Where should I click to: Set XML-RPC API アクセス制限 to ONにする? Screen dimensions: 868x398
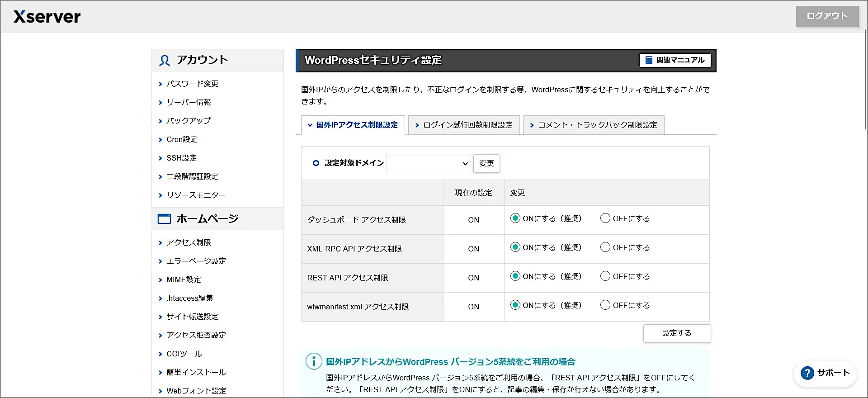tap(515, 247)
